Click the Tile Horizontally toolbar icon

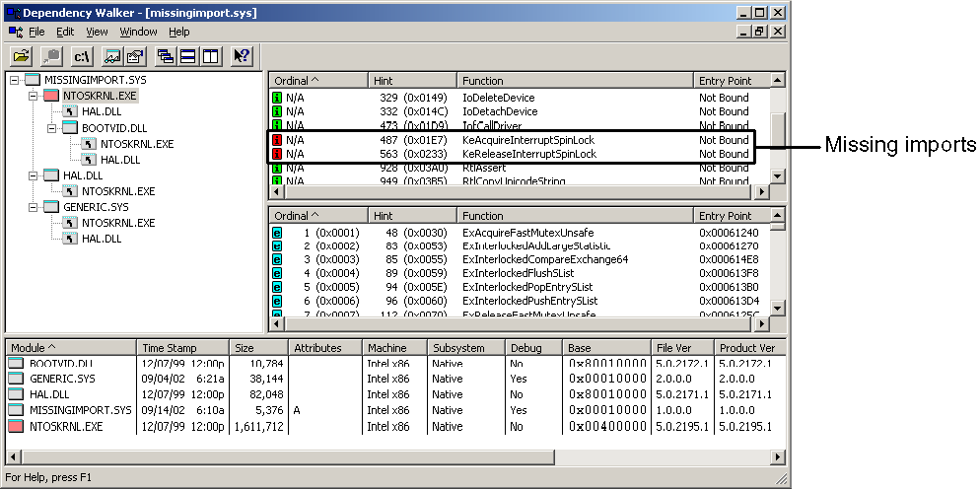click(187, 56)
